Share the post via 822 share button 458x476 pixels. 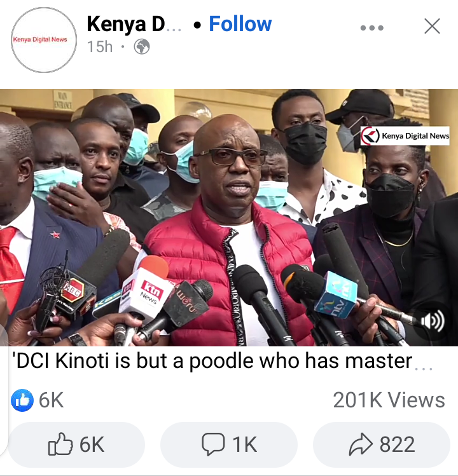(x=382, y=444)
